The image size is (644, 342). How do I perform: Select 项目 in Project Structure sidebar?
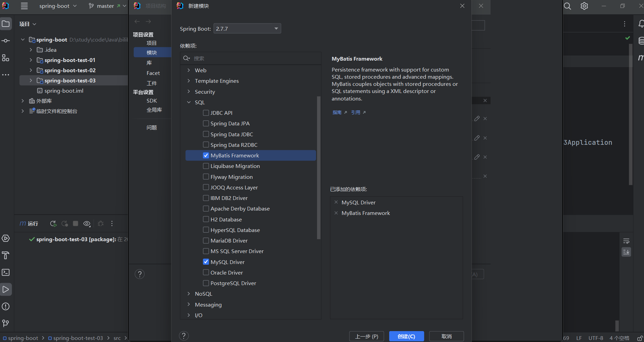(x=152, y=43)
